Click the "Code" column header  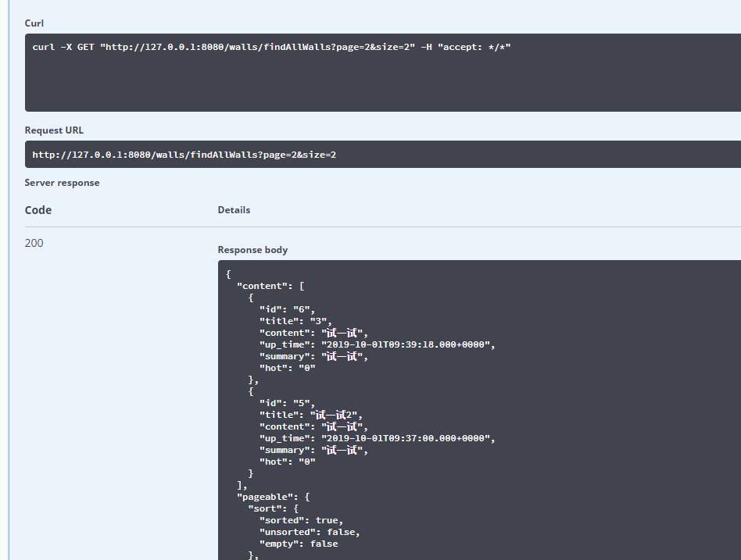38,210
